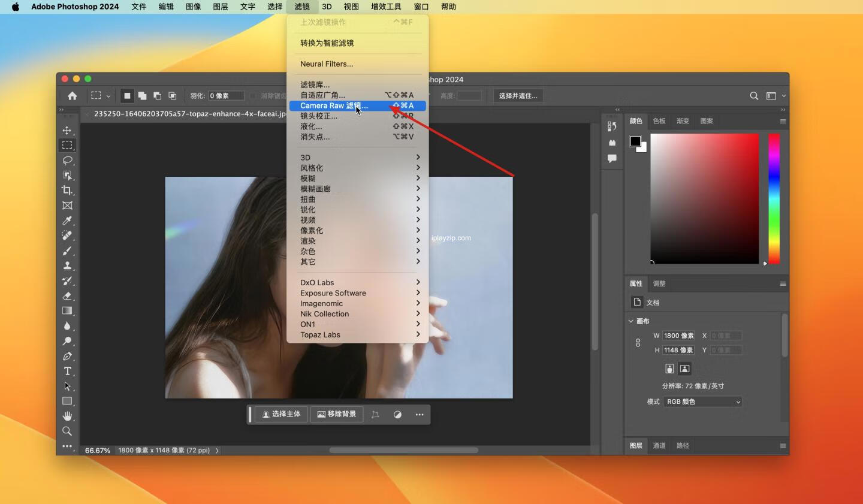Select the History Brush tool
Image resolution: width=863 pixels, height=504 pixels.
(67, 280)
